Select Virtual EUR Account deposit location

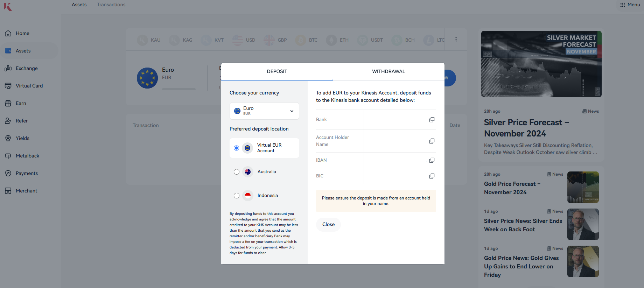[237, 148]
